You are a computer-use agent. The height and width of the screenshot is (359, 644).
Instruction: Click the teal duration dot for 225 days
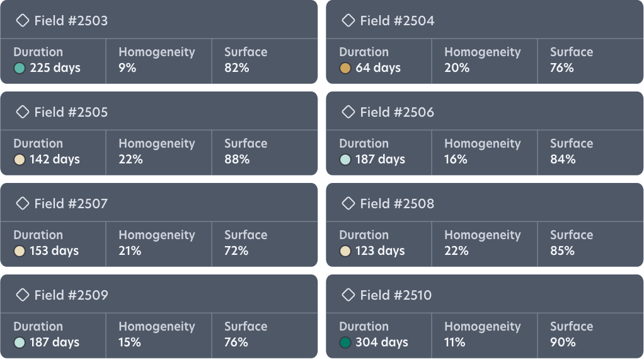point(20,68)
